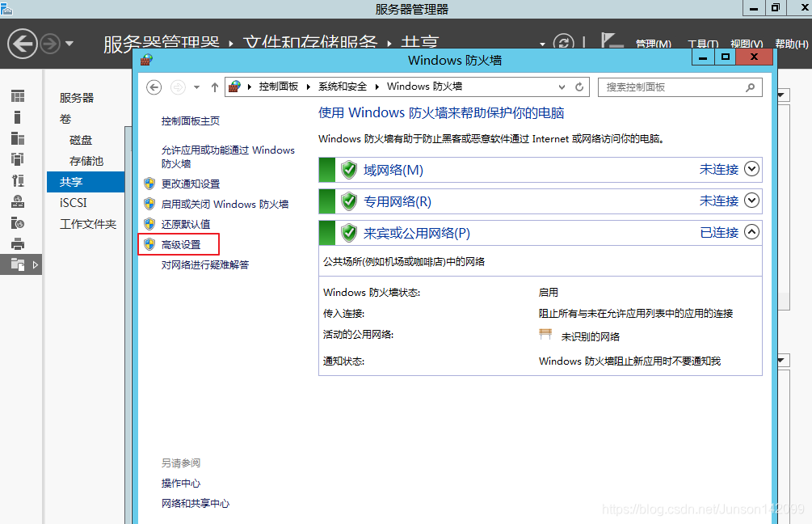Select 存储池 in the navigation list
The width and height of the screenshot is (812, 524).
coord(86,161)
